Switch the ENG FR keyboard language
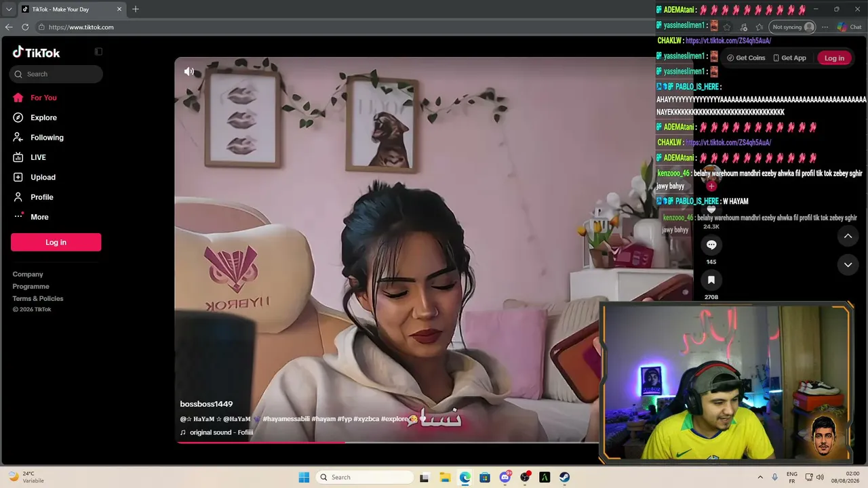 [x=791, y=477]
